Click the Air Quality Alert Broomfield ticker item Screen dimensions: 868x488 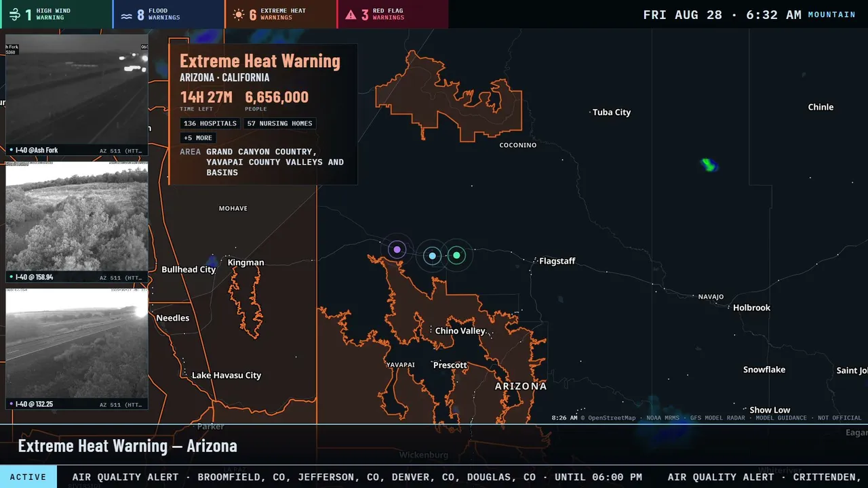(x=357, y=477)
